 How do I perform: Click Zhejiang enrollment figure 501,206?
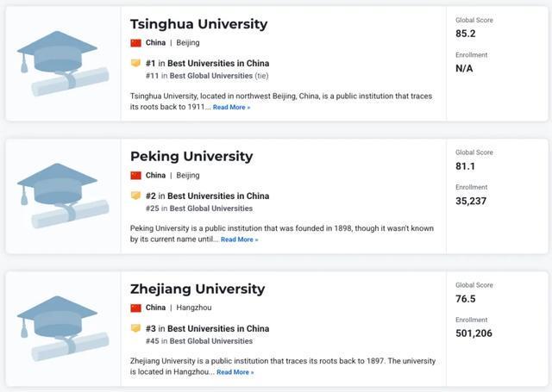474,333
